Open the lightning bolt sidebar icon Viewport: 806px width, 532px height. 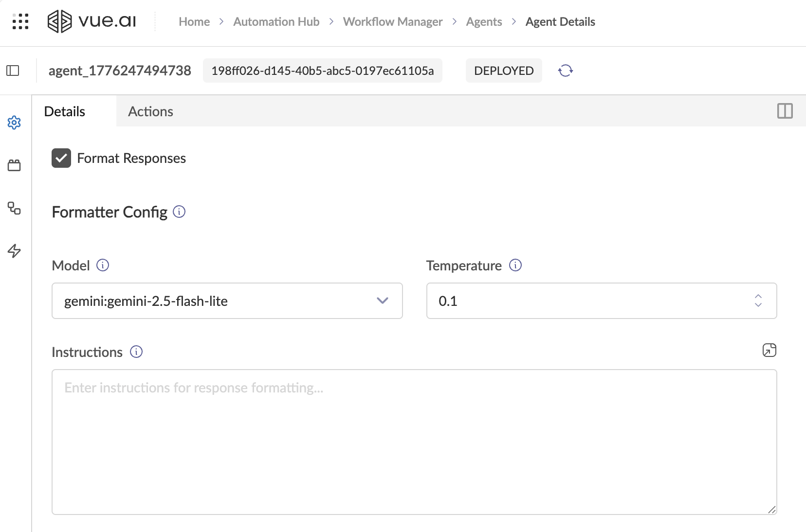(x=14, y=251)
